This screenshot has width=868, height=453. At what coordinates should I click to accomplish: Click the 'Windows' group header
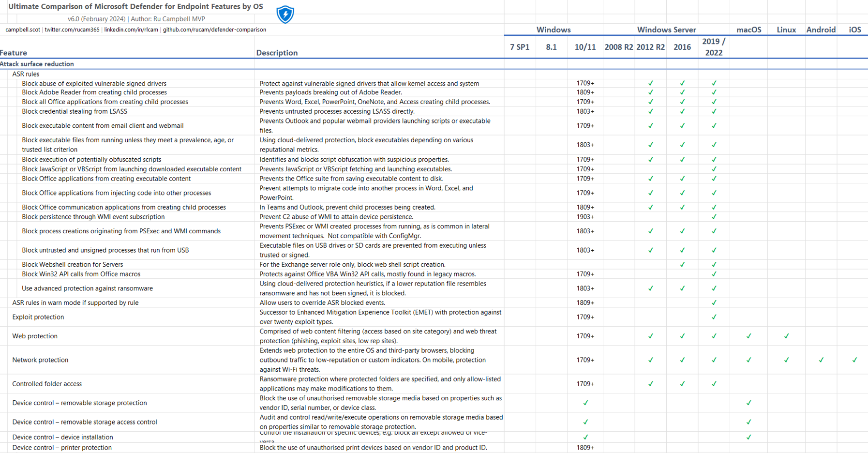tap(554, 30)
